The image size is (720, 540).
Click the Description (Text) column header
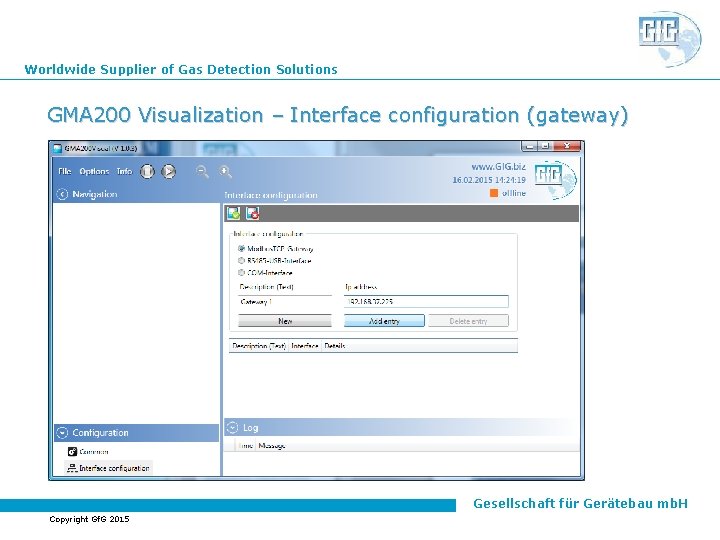point(259,346)
